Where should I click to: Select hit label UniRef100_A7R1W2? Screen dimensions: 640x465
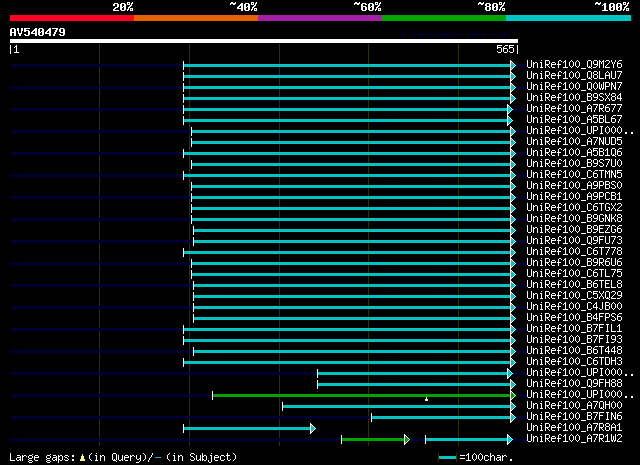coord(574,438)
